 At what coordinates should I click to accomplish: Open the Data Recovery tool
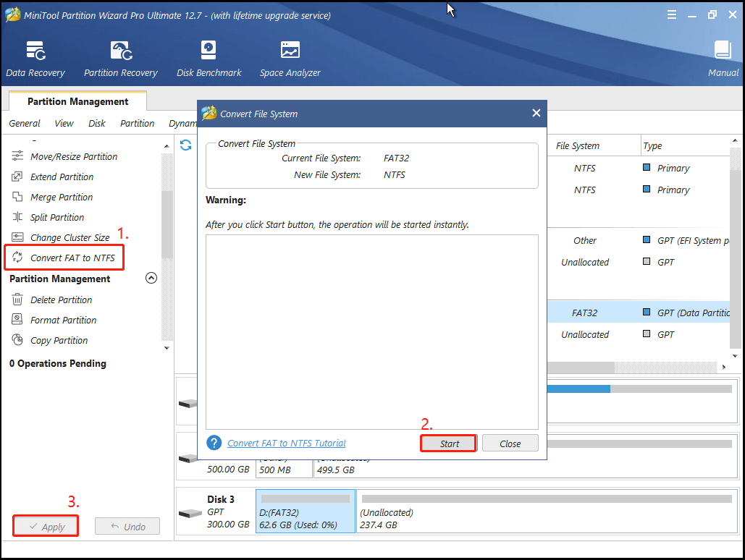click(x=35, y=59)
